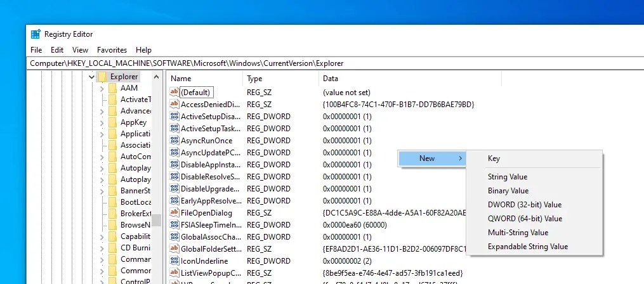Expand the Autoplay key arrow

click(x=102, y=168)
